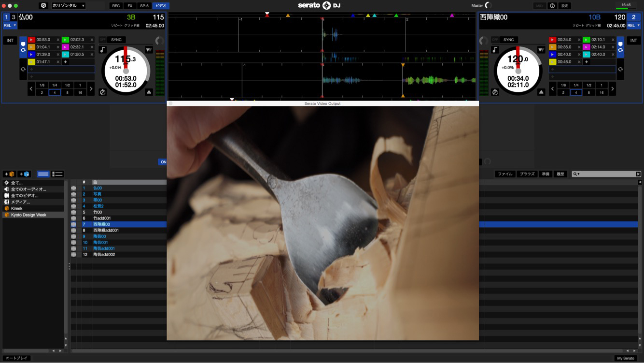
Task: Open the REL mode dropdown on left deck
Action: (x=10, y=26)
